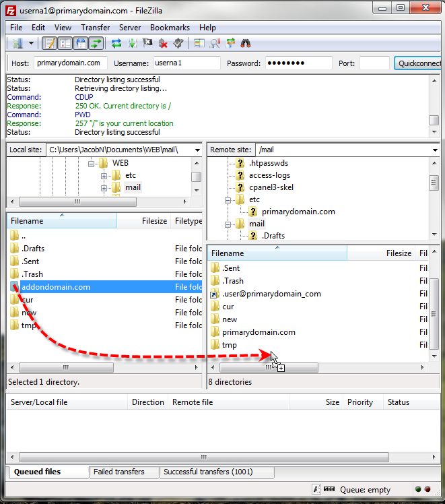The height and width of the screenshot is (504, 445).
Task: Open the Local site path dropdown
Action: click(x=197, y=150)
